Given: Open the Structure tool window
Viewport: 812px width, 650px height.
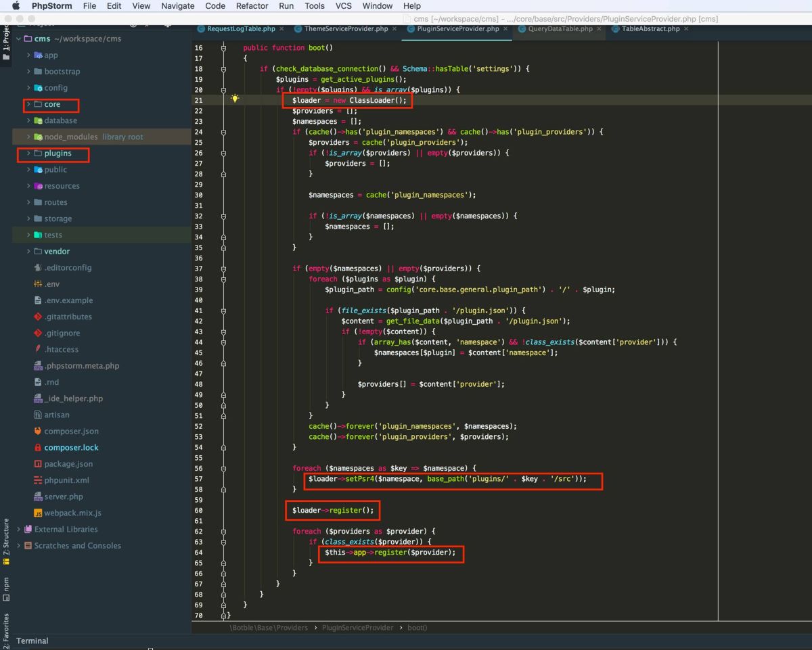Looking at the screenshot, I should [x=6, y=542].
